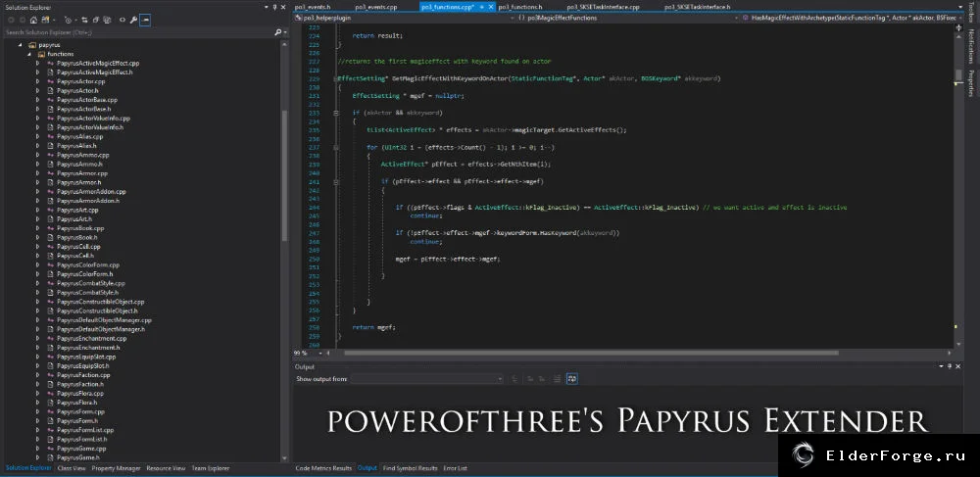Screen dimensions: 980x477
Task: Click the Show All Files icon
Action: tap(107, 20)
